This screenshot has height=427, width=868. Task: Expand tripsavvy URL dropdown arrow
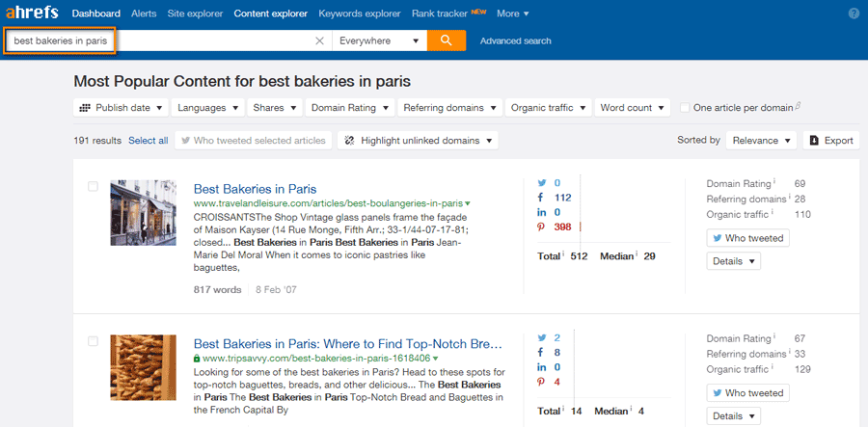pos(435,358)
